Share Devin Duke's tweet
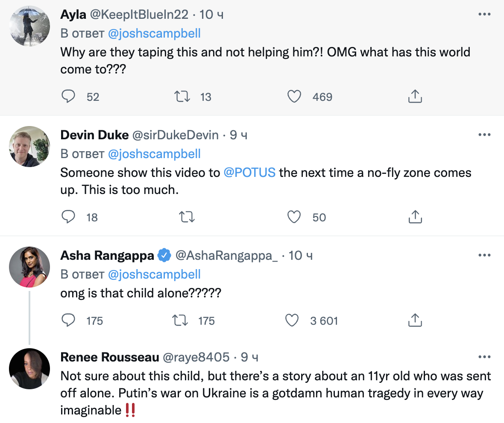Viewport: 504px width, 423px height. [415, 217]
